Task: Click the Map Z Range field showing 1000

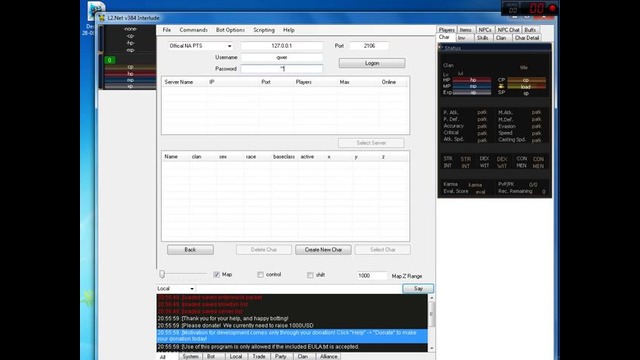Action: [372, 276]
